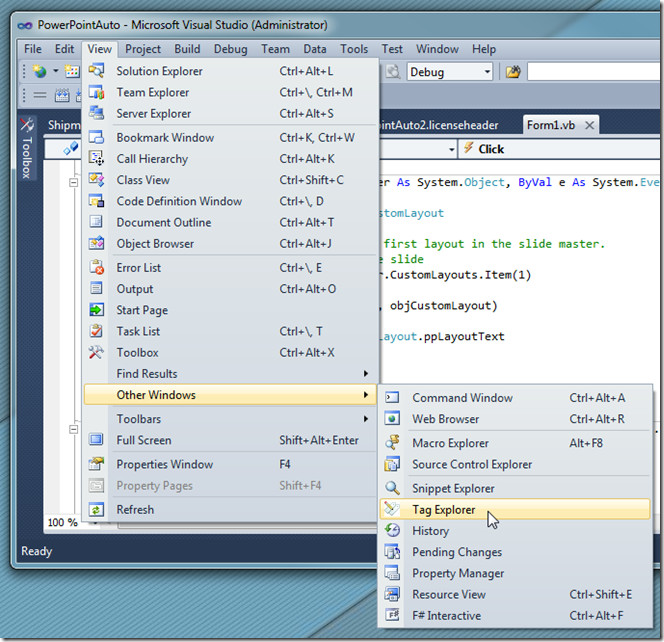Click the Macro Explorer icon
The image size is (664, 642).
tap(392, 443)
